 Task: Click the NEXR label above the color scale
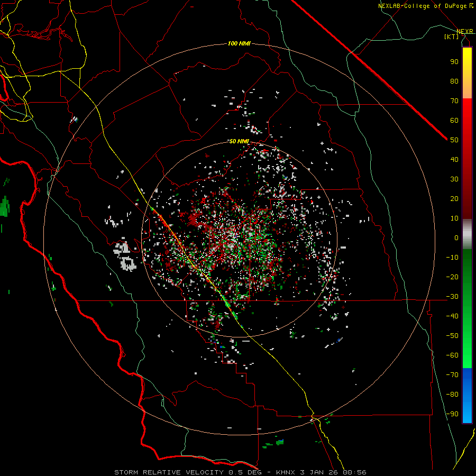[465, 32]
